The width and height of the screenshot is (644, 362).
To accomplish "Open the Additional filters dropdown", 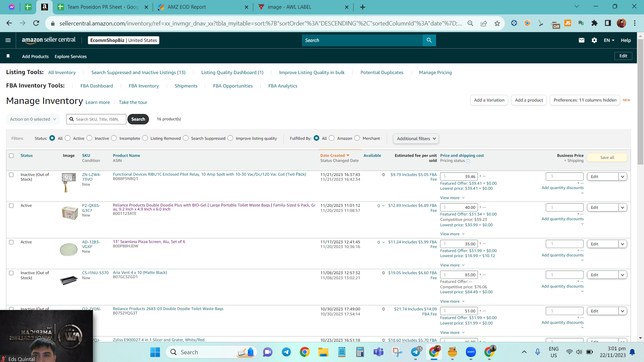I will 416,138.
